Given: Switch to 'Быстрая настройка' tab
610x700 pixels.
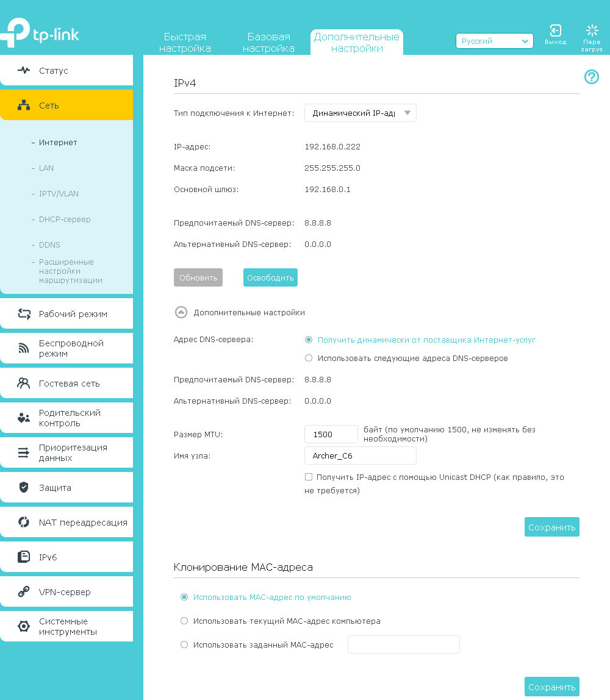Looking at the screenshot, I should click(x=185, y=43).
